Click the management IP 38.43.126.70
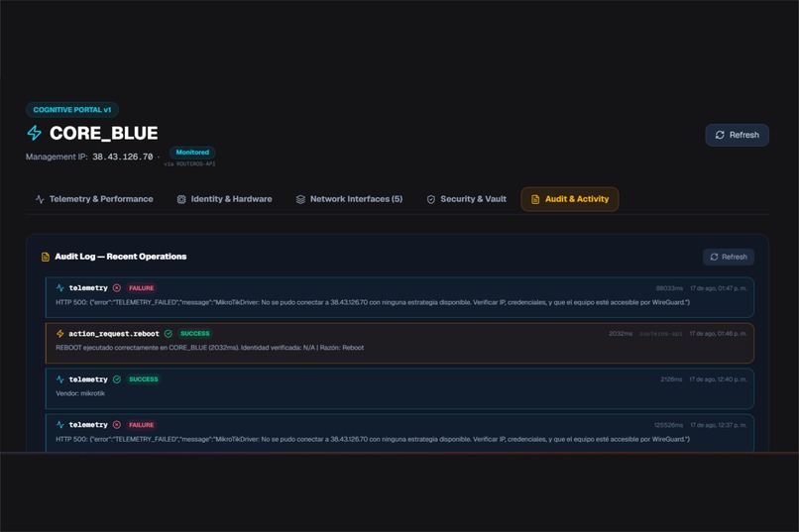The image size is (799, 532). click(122, 157)
